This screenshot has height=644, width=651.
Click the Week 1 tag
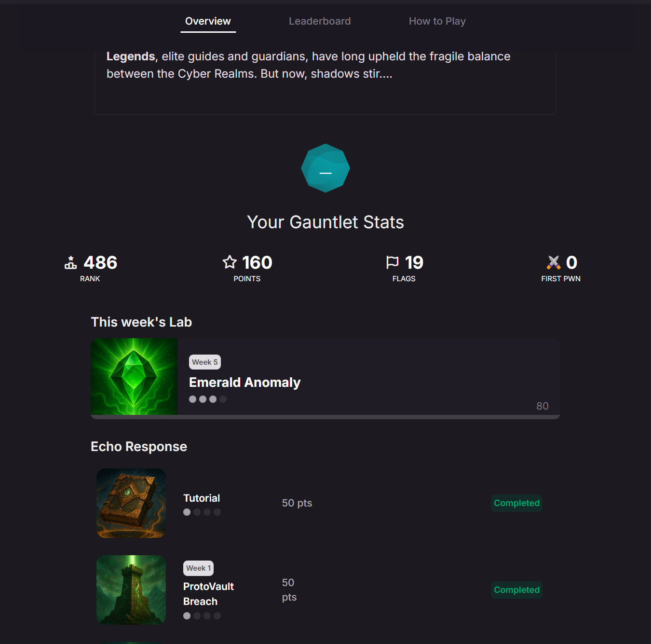tap(199, 568)
